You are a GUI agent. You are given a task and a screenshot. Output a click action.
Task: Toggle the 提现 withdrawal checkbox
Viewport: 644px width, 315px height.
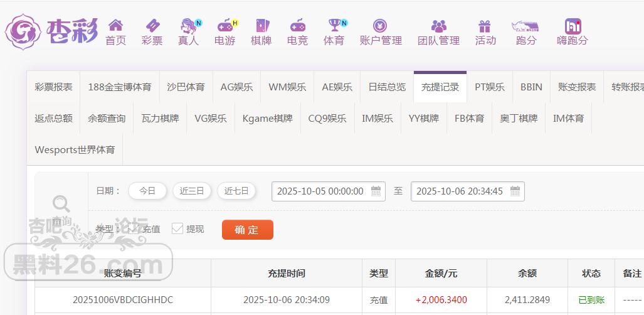point(177,229)
